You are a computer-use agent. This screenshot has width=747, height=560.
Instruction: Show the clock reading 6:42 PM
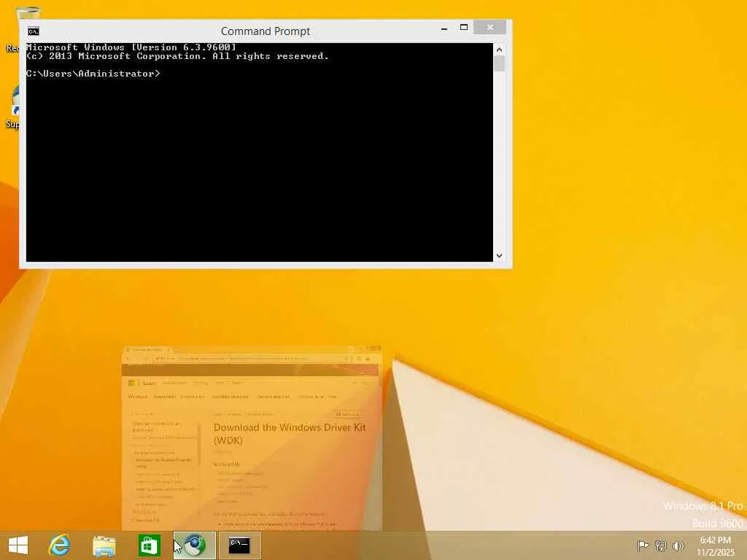coord(716,540)
